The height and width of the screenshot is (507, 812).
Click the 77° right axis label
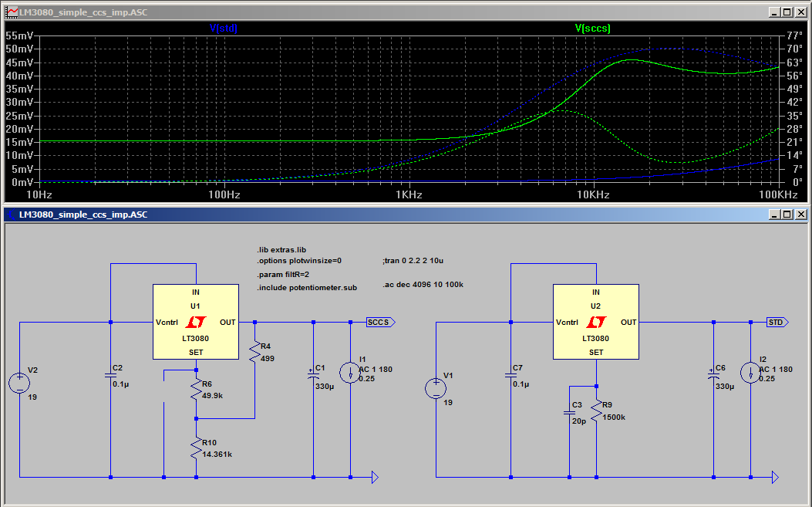pos(794,35)
